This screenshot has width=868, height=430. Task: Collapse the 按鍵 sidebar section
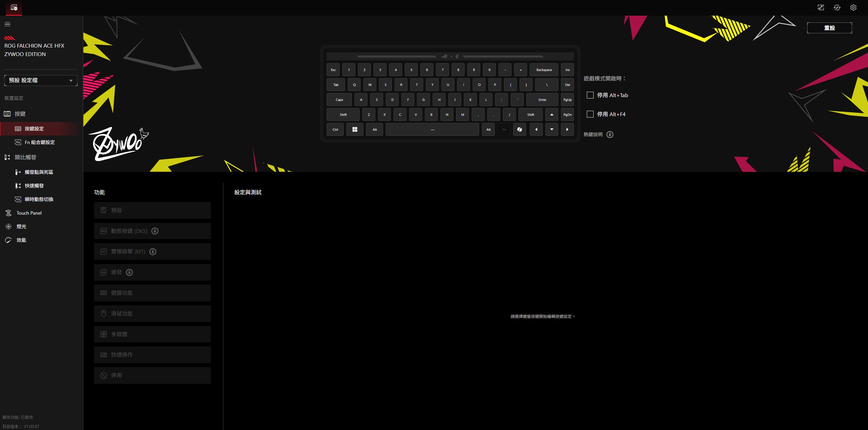click(x=20, y=114)
